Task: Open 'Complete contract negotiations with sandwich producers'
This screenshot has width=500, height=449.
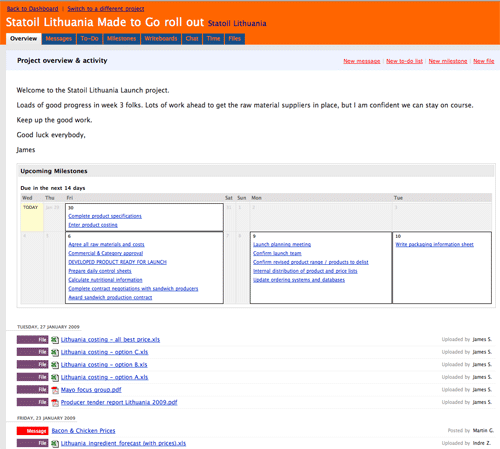Action: pos(133,289)
